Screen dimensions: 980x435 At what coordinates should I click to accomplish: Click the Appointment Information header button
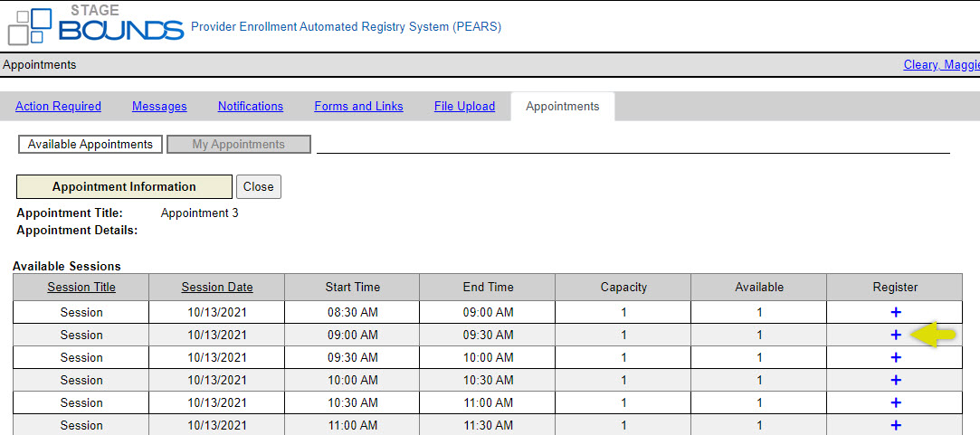point(124,187)
